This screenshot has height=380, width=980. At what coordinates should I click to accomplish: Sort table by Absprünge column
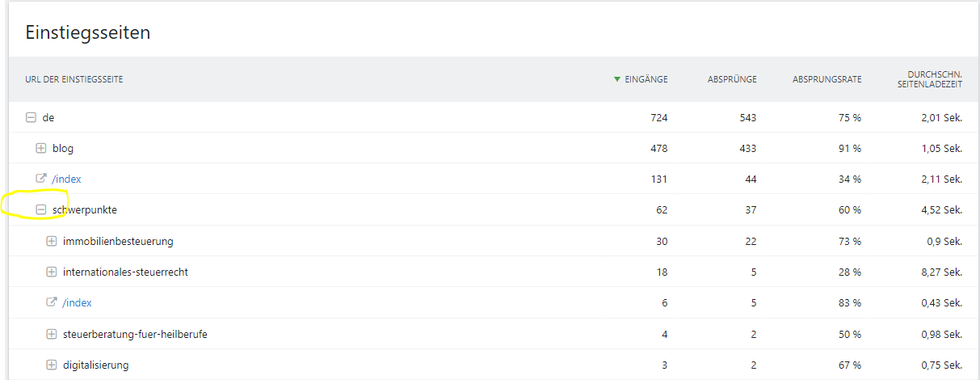tap(732, 79)
